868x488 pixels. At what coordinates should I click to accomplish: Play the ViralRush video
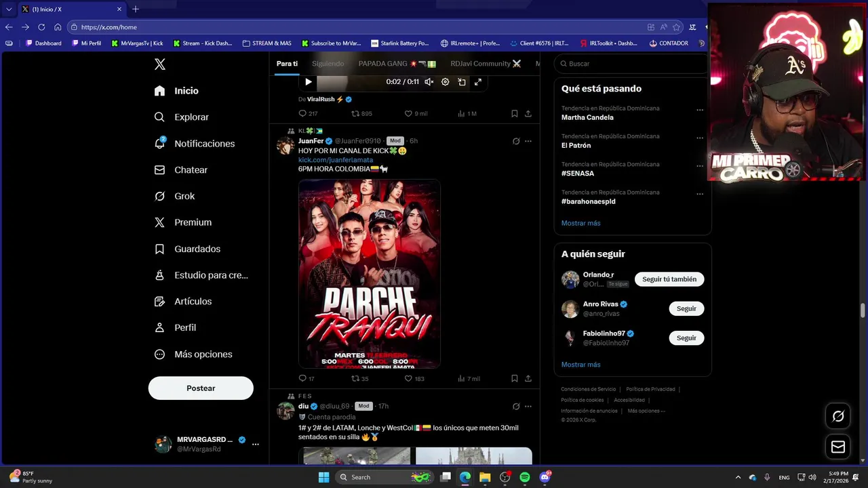coord(308,82)
